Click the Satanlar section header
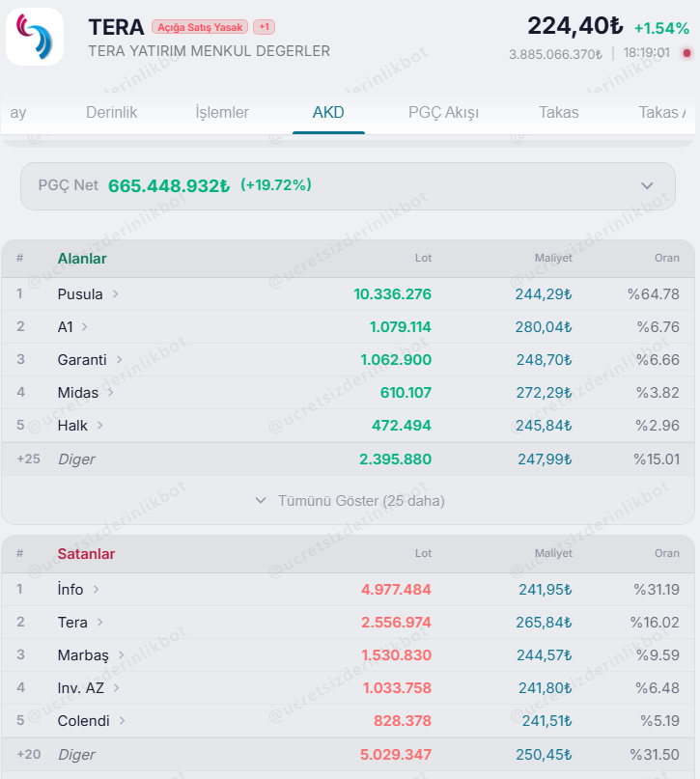 coord(86,553)
